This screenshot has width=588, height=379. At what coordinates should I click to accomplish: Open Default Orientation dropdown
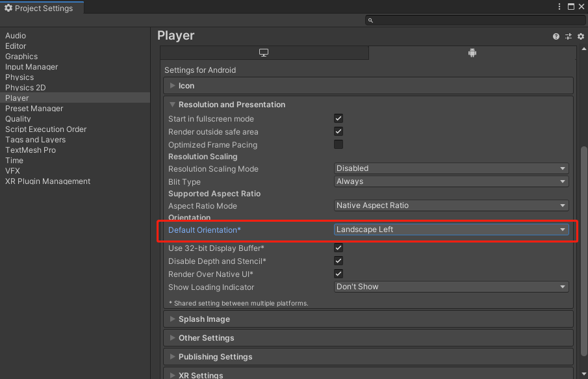coord(451,229)
